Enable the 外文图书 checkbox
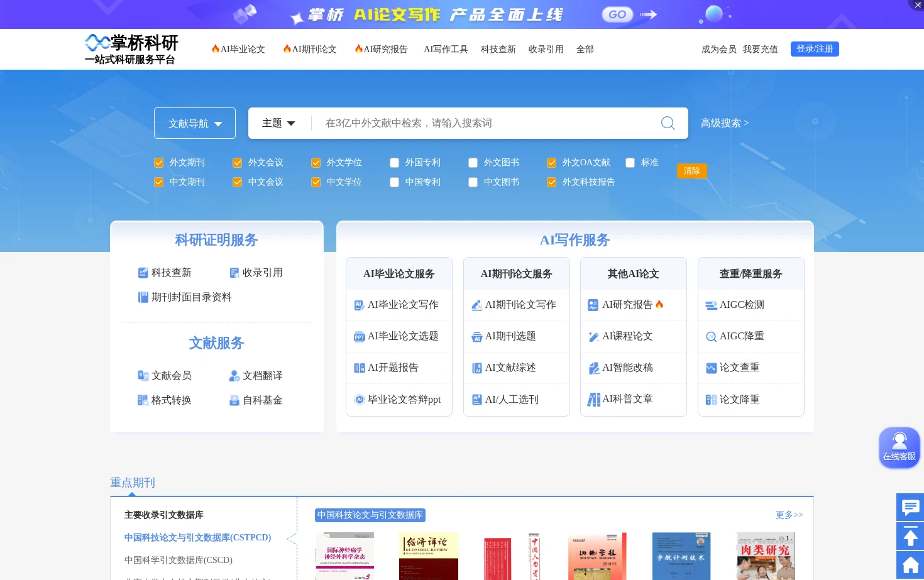The height and width of the screenshot is (580, 924). pos(473,163)
